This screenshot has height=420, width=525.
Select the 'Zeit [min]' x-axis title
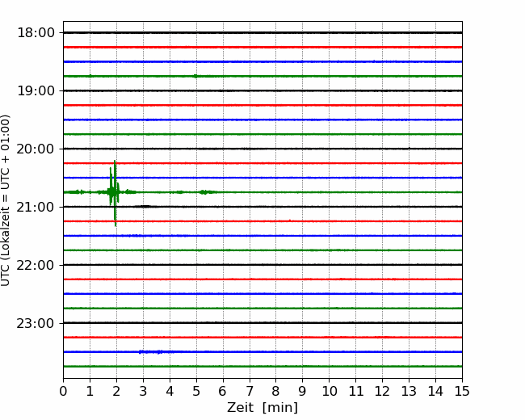[262, 408]
